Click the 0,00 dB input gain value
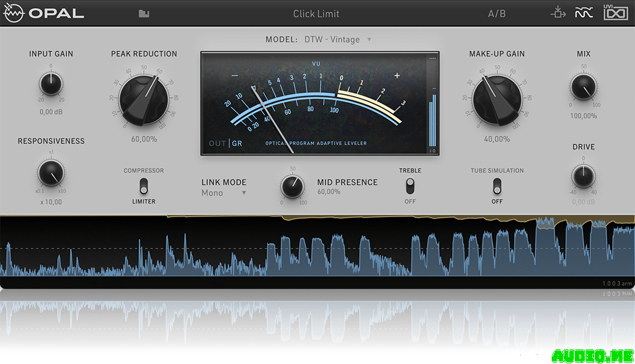 (x=51, y=112)
